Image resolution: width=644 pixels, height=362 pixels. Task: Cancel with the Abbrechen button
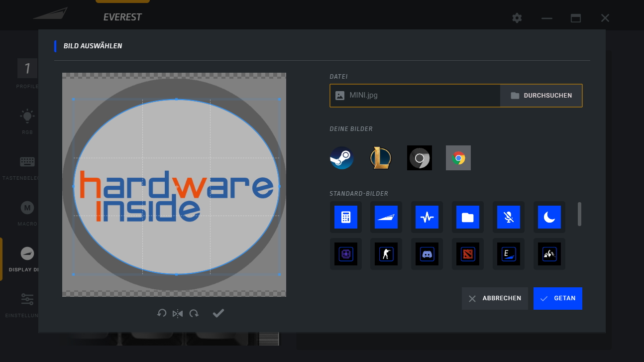495,298
